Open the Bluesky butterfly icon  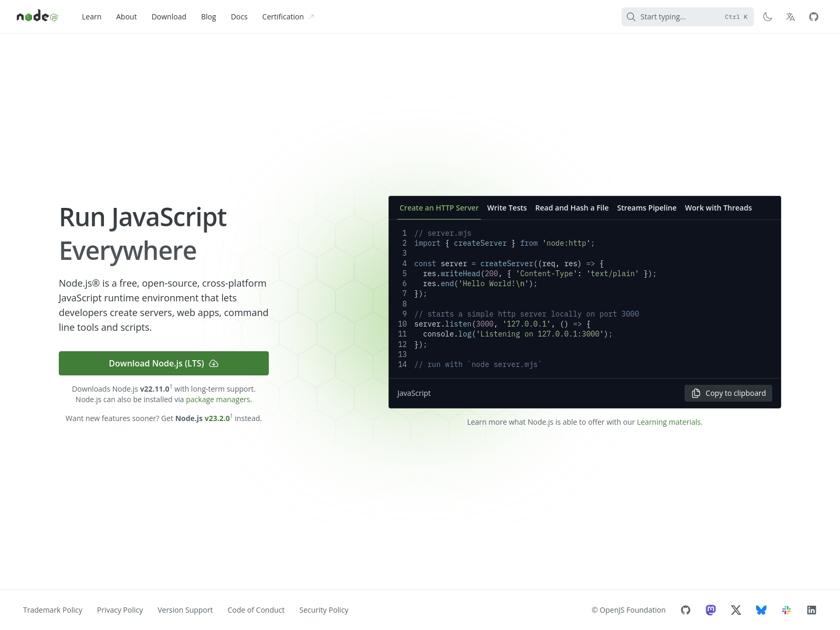point(761,610)
